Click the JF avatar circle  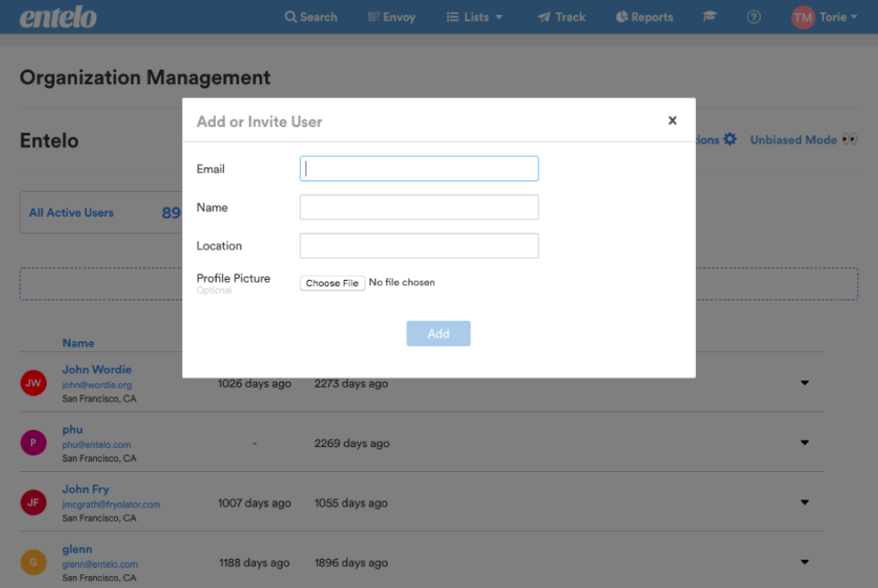[x=33, y=502]
